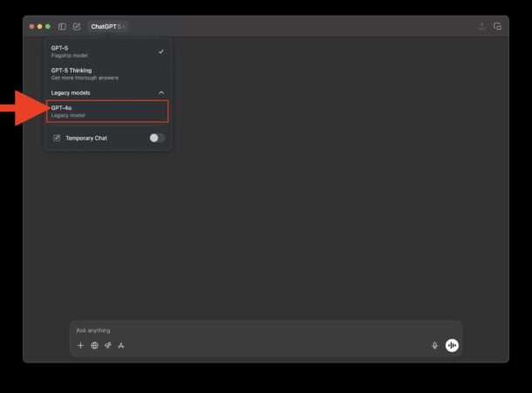The image size is (532, 393).
Task: Click the rocket-shaped tool icon in composer
Action: [107, 345]
